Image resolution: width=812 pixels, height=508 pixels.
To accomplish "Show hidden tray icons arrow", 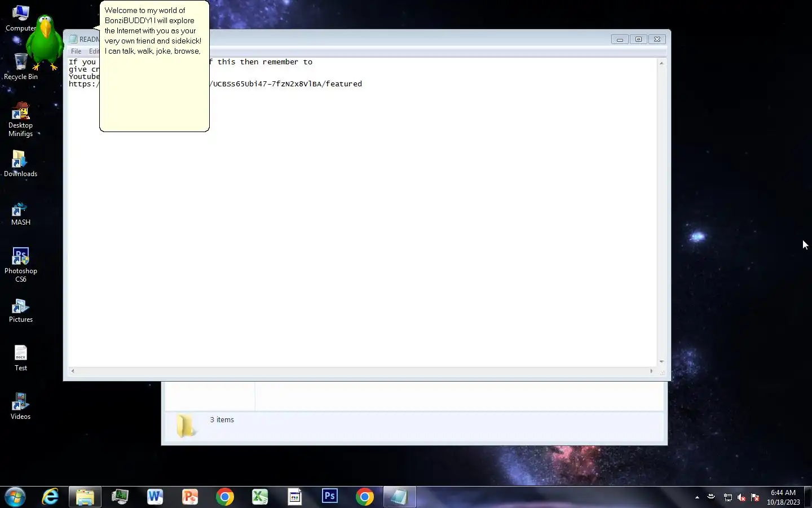I will (698, 497).
